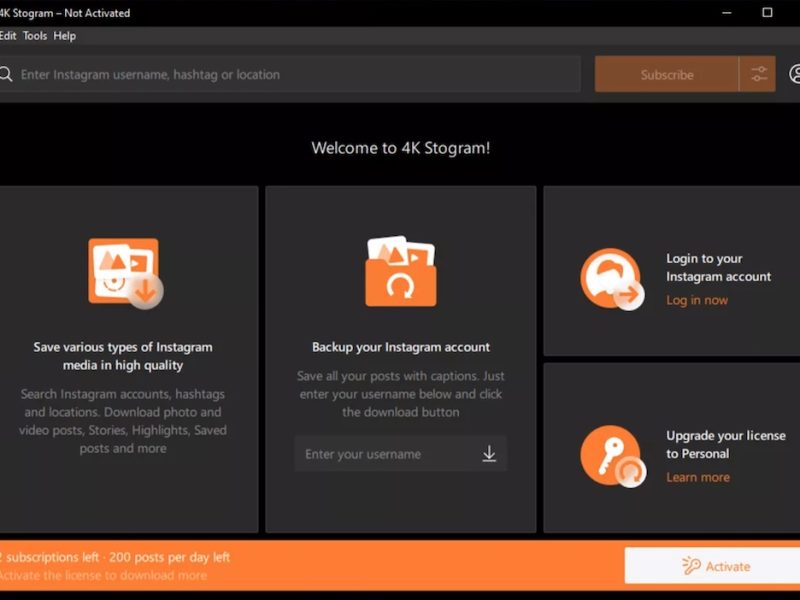The image size is (800, 600).
Task: Click the backup folder icon
Action: [x=401, y=271]
